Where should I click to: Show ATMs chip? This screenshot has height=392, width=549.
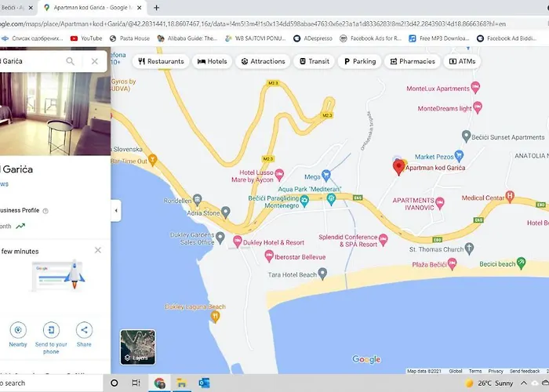[462, 61]
